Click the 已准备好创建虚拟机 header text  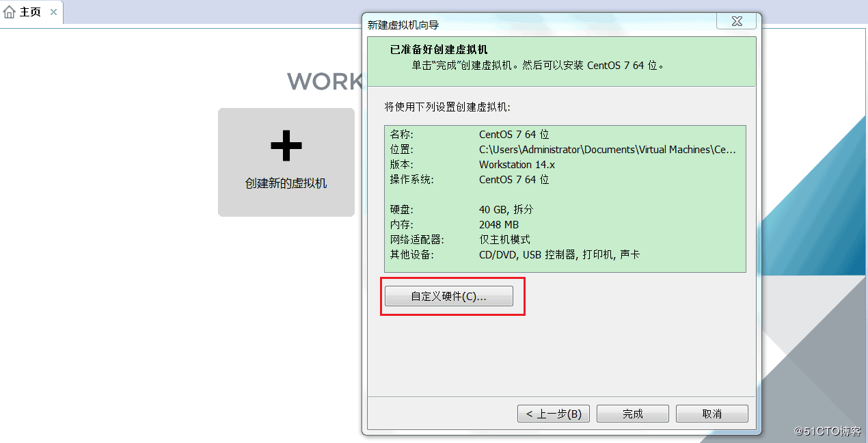439,50
